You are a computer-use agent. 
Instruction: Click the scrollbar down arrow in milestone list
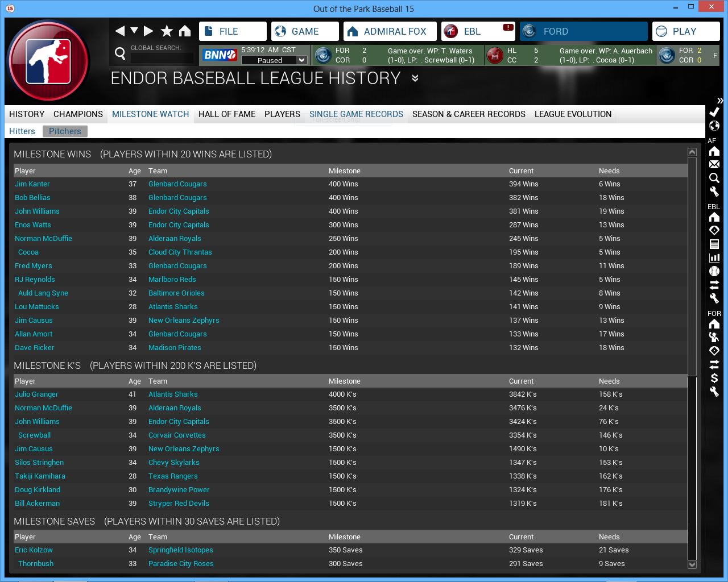point(692,564)
